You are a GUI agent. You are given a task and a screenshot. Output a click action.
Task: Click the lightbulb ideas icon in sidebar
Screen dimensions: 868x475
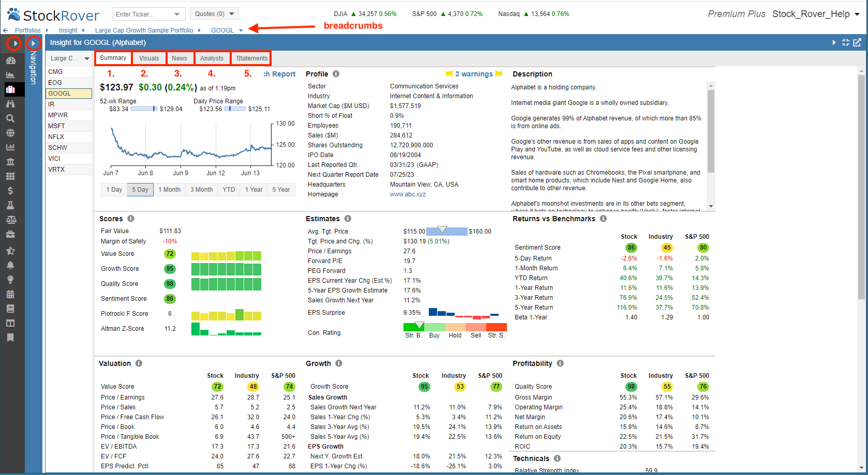[10, 280]
